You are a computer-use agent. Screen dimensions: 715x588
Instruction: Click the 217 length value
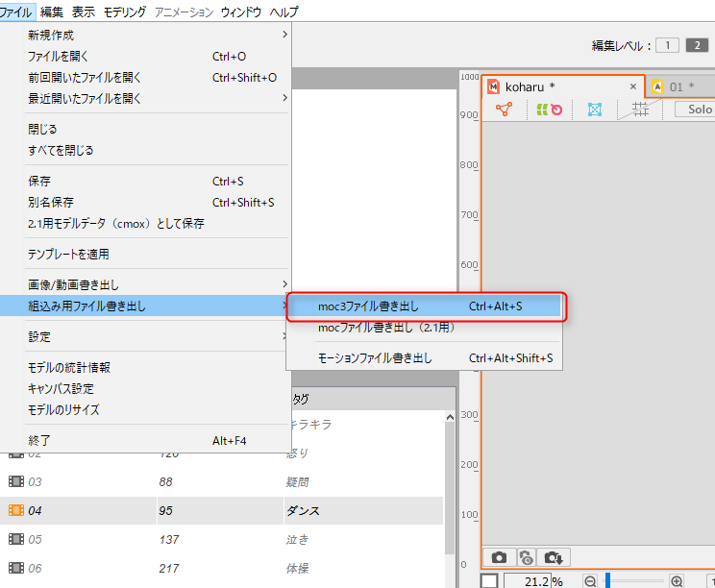point(169,569)
